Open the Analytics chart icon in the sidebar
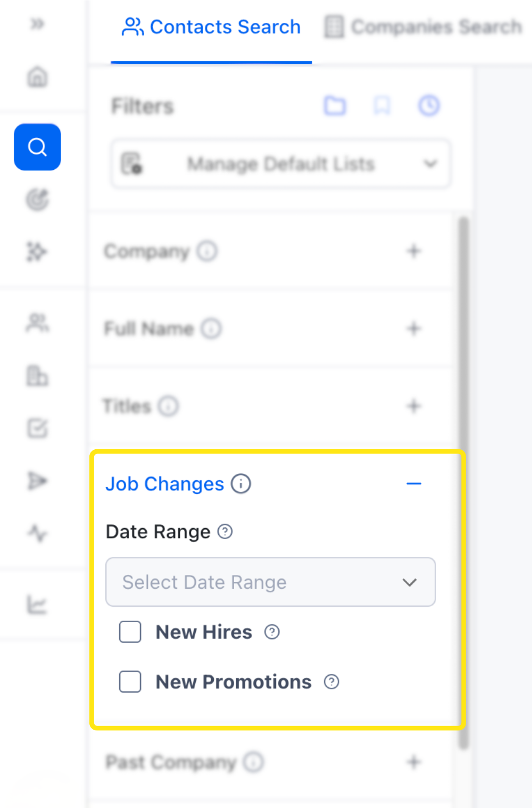Image resolution: width=532 pixels, height=808 pixels. point(37,605)
